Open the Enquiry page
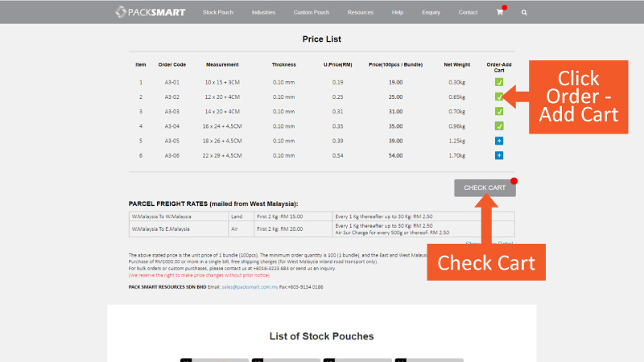This screenshot has height=362, width=644. [431, 13]
